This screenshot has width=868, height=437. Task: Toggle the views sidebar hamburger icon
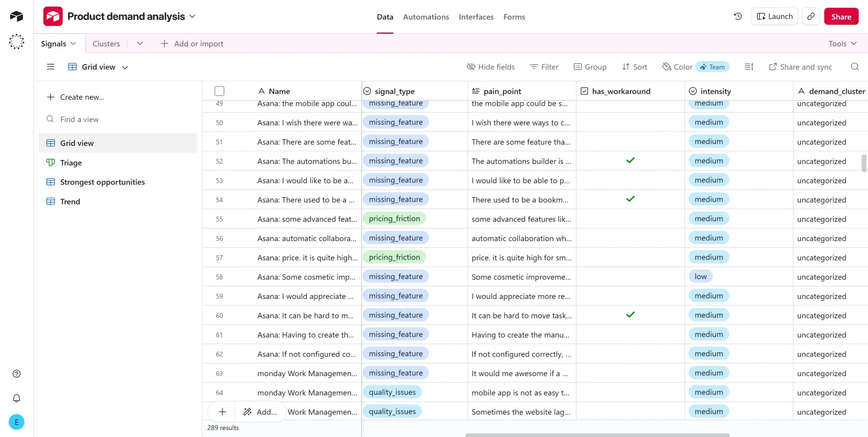coord(51,67)
